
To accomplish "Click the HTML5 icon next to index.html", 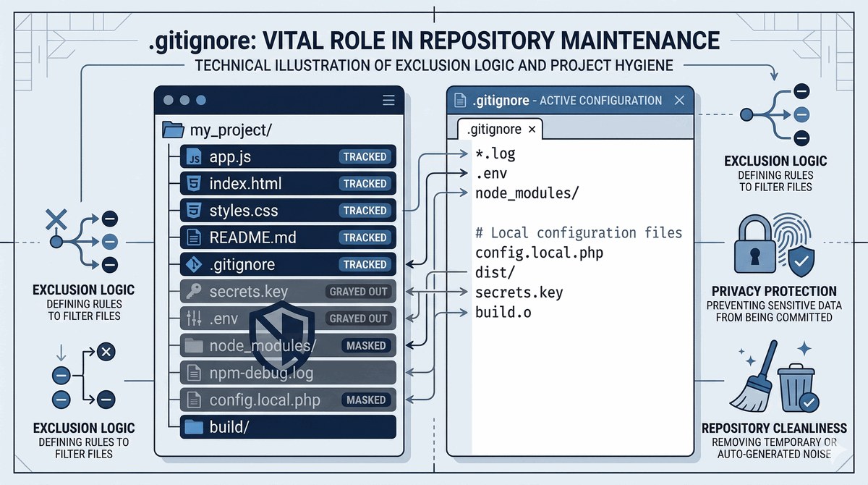I will [x=194, y=183].
